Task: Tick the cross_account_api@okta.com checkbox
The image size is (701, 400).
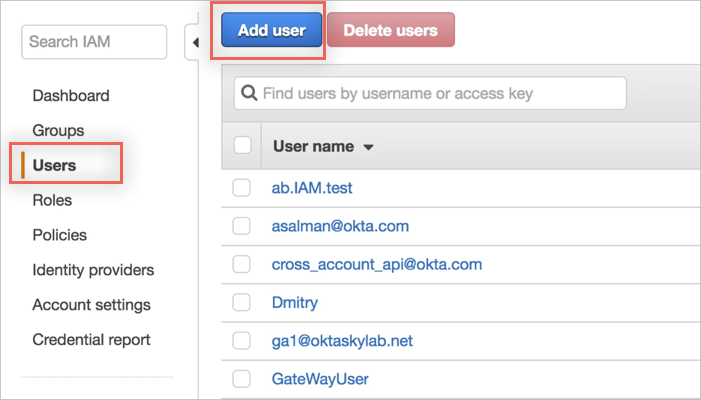Action: tap(241, 264)
